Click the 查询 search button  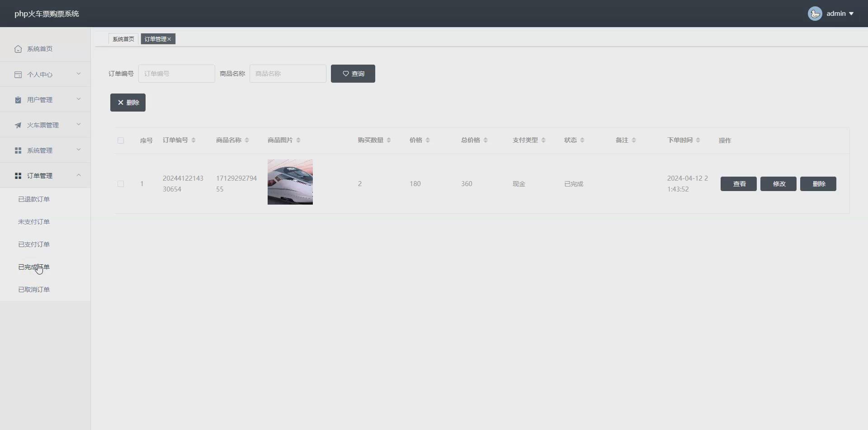[x=353, y=74]
